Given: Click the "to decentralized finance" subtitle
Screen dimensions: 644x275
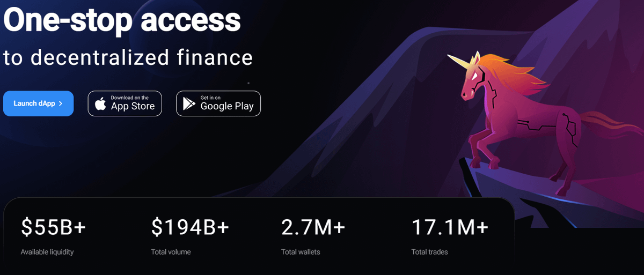Looking at the screenshot, I should click(128, 57).
